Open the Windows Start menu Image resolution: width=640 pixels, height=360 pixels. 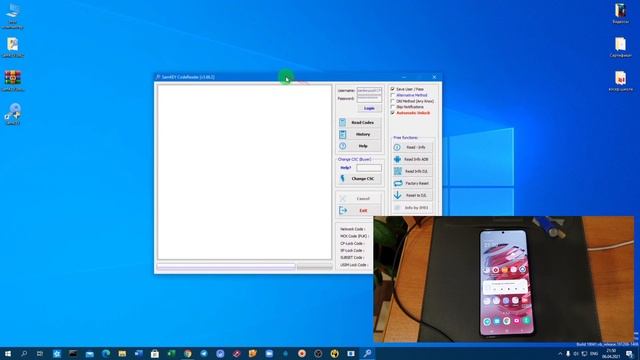pyautogui.click(x=8, y=354)
